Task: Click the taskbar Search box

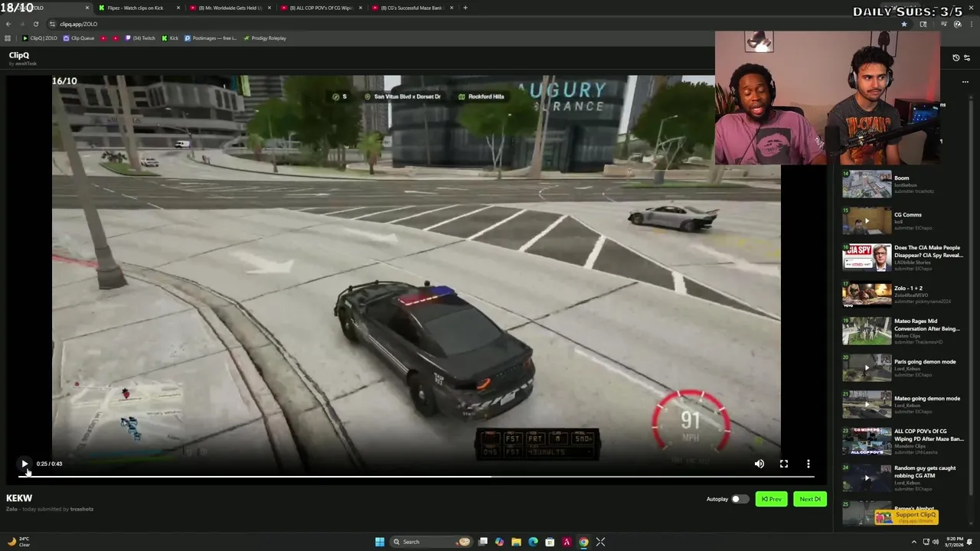Action: (432, 542)
